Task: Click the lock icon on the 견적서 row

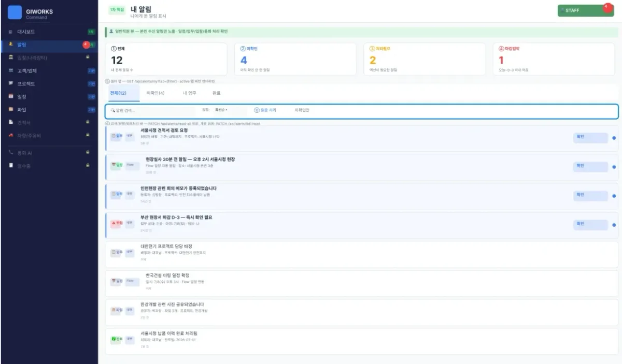Action: tap(88, 122)
